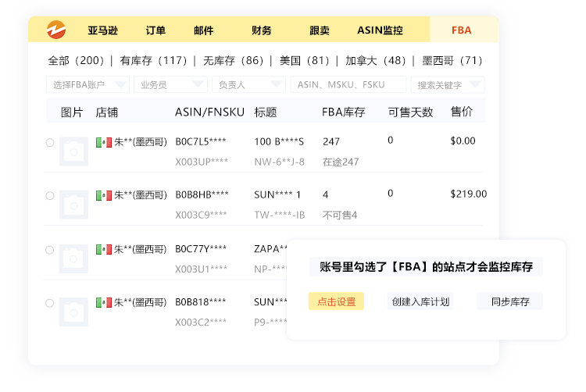This screenshot has height=392, width=586.
Task: Click the 点击设置 button
Action: pyautogui.click(x=336, y=302)
